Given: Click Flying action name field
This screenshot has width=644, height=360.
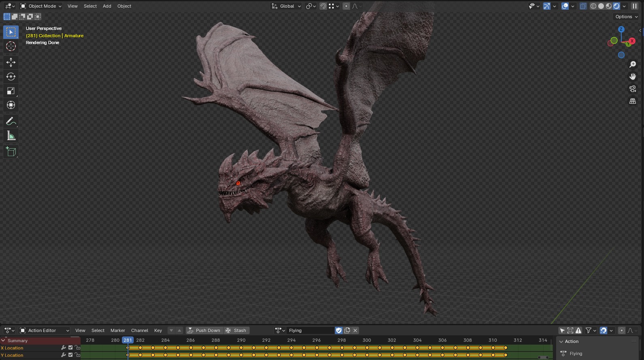Looking at the screenshot, I should pyautogui.click(x=310, y=330).
